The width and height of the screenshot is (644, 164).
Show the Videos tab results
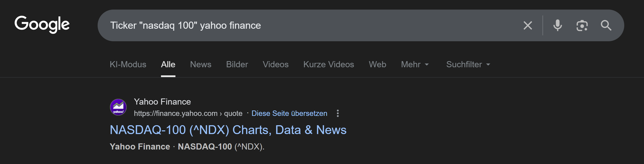[x=276, y=65]
